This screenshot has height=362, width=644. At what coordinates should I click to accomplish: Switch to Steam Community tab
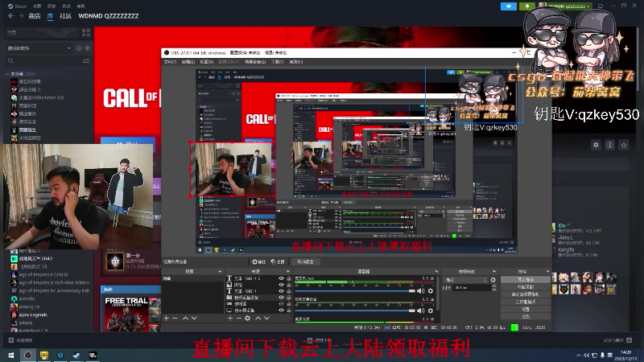pyautogui.click(x=65, y=16)
